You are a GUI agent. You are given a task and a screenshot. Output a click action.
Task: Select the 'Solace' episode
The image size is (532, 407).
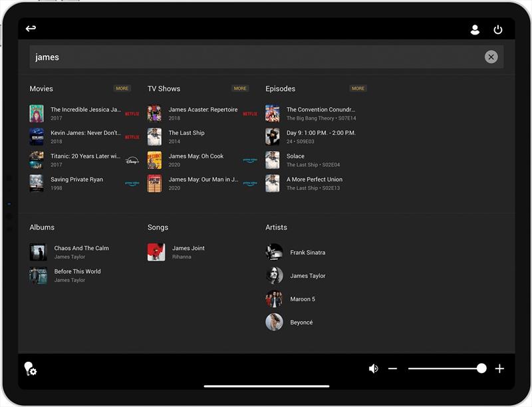click(x=295, y=156)
